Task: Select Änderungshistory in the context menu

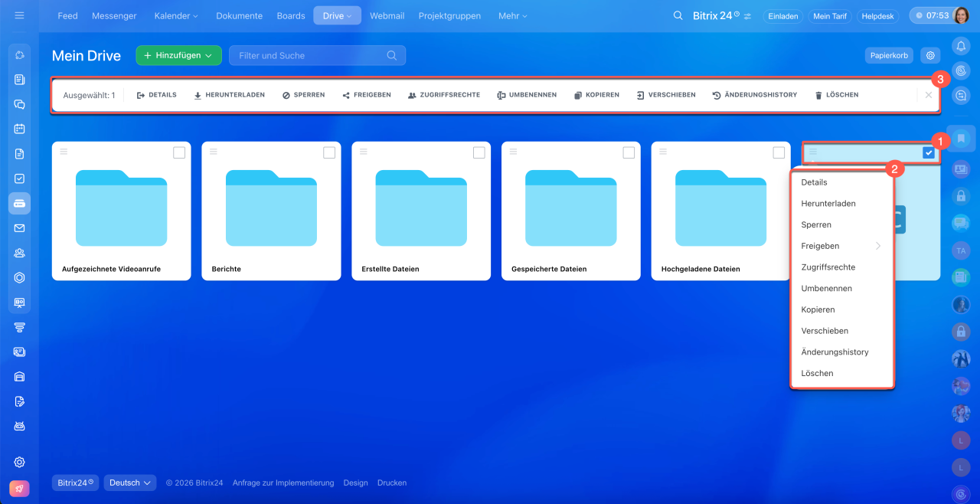Action: [x=835, y=352]
